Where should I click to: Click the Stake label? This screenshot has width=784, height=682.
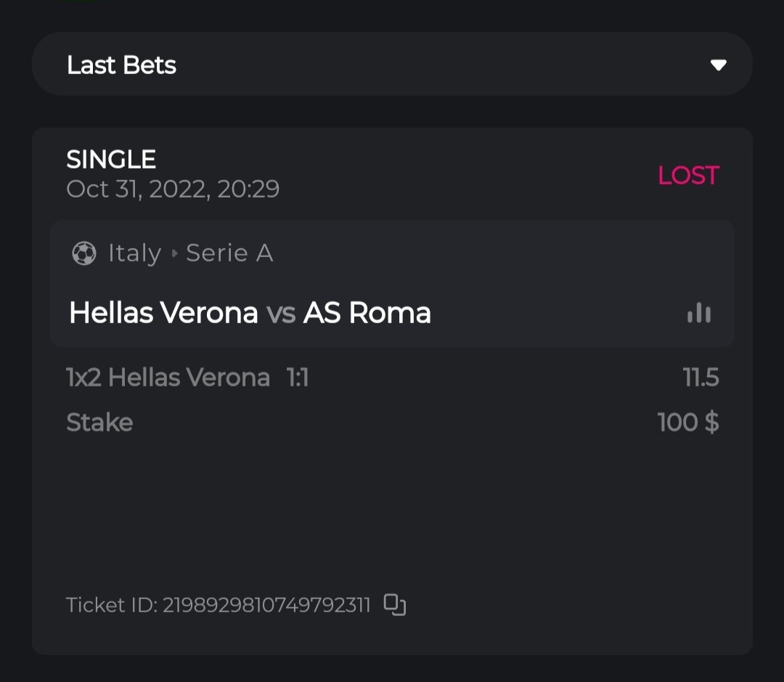(x=99, y=423)
